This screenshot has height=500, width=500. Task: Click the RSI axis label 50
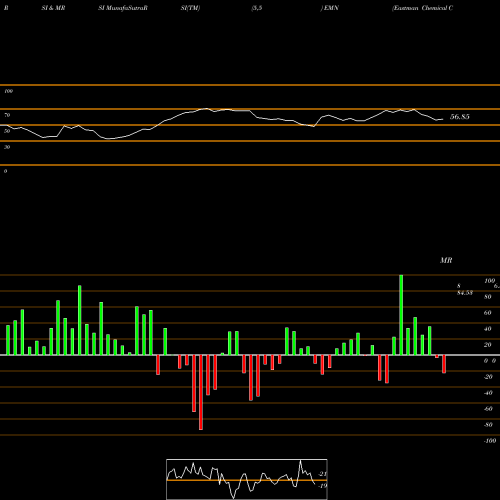tap(7, 131)
